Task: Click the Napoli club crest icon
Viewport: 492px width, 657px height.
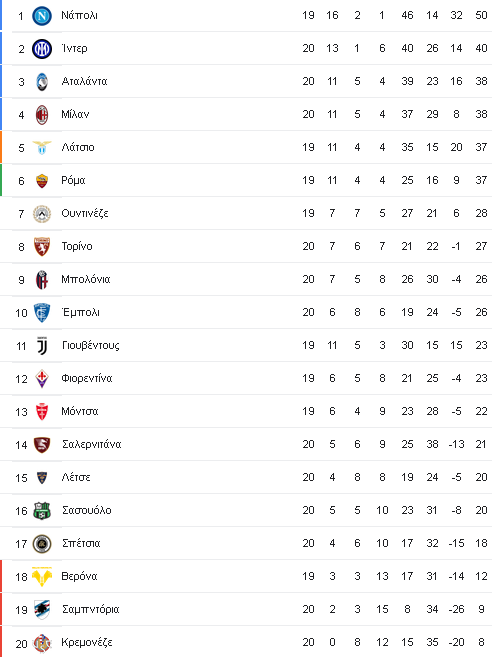Action: [42, 16]
